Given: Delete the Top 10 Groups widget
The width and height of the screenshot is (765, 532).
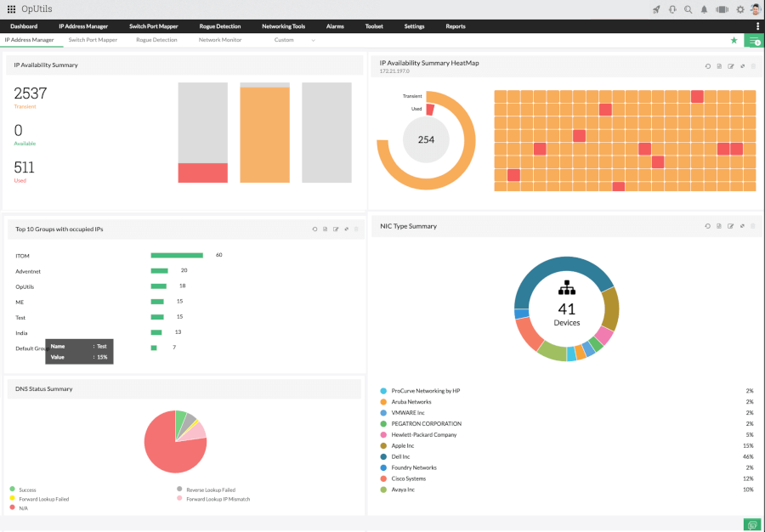Looking at the screenshot, I should click(x=357, y=229).
